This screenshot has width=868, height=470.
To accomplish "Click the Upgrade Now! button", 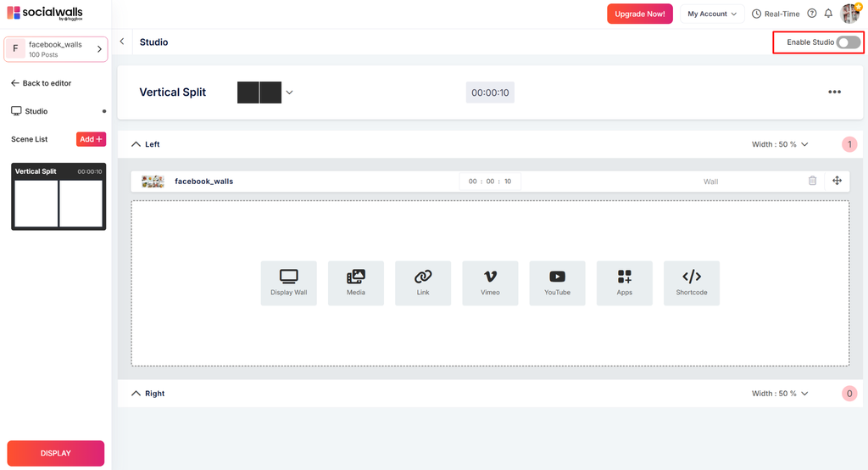I will (x=639, y=14).
